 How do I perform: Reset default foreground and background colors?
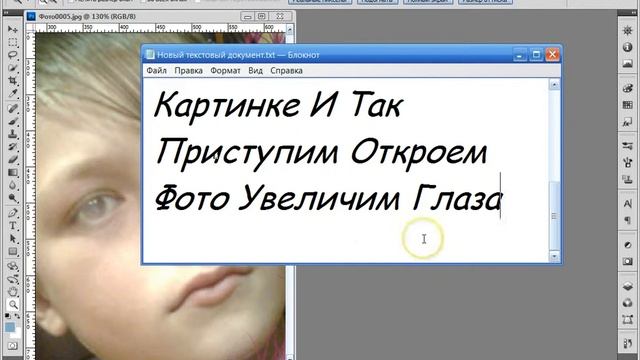[8, 316]
